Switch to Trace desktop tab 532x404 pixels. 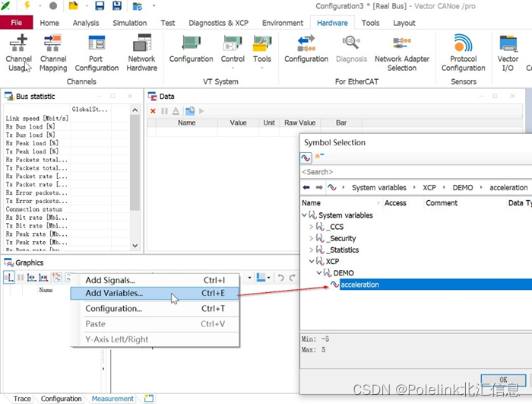click(x=22, y=399)
